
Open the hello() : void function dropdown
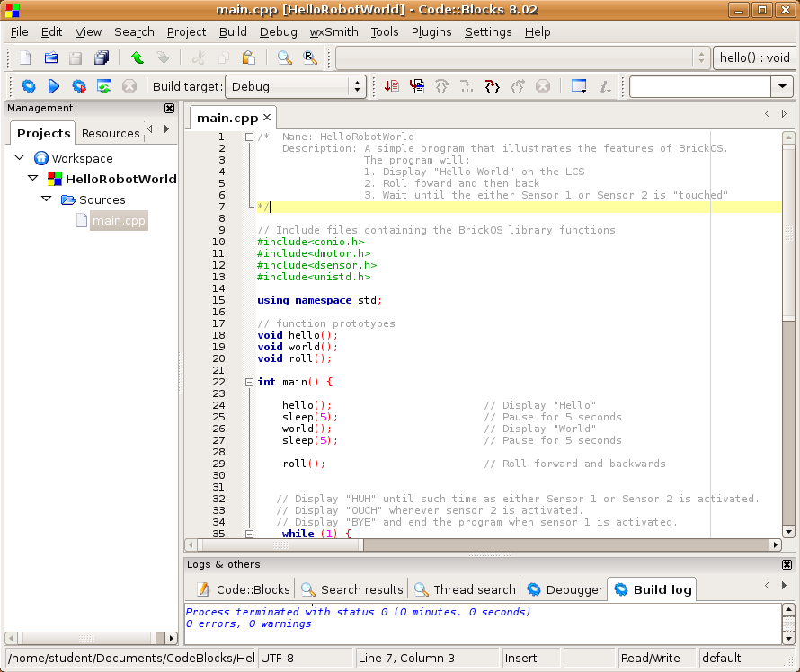753,57
